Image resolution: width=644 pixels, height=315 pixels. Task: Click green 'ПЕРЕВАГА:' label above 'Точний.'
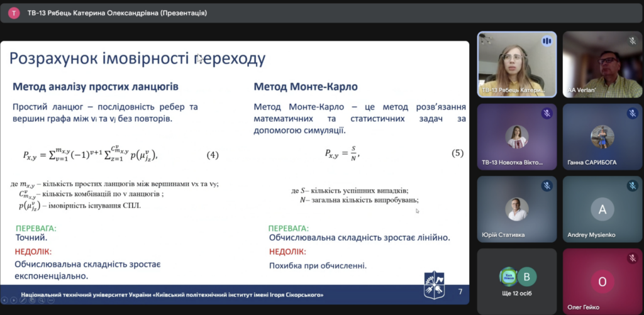(36, 228)
